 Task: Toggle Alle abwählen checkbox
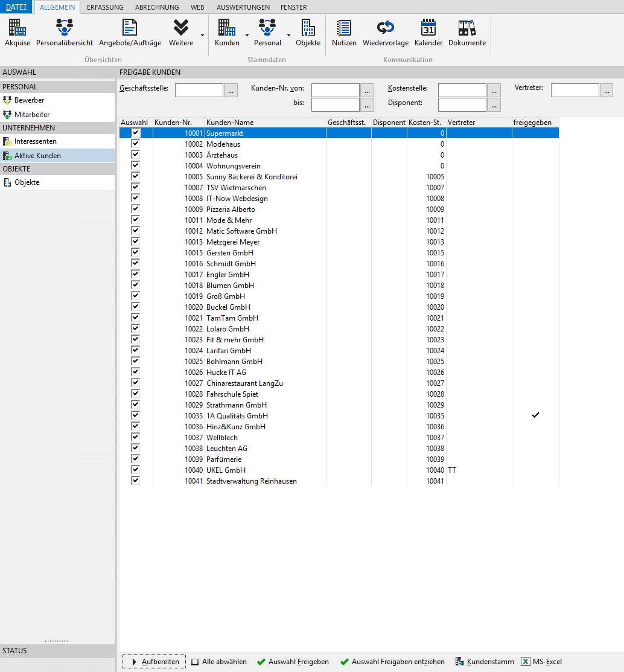point(195,662)
